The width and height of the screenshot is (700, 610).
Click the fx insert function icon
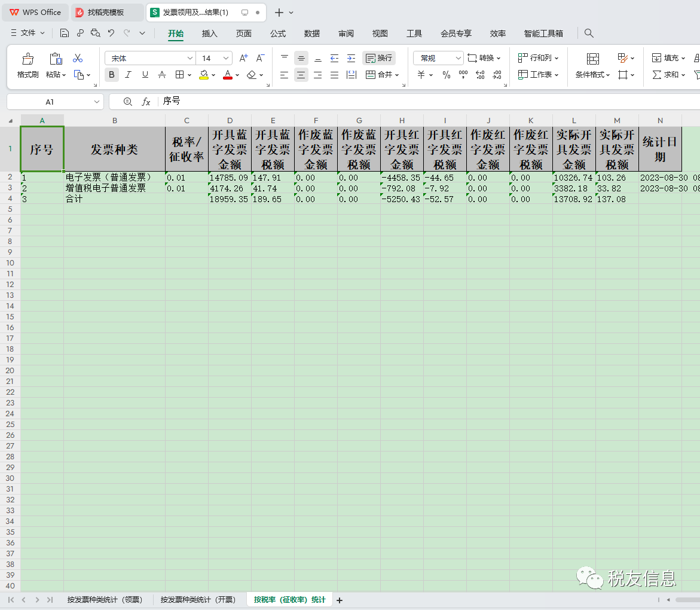click(146, 102)
